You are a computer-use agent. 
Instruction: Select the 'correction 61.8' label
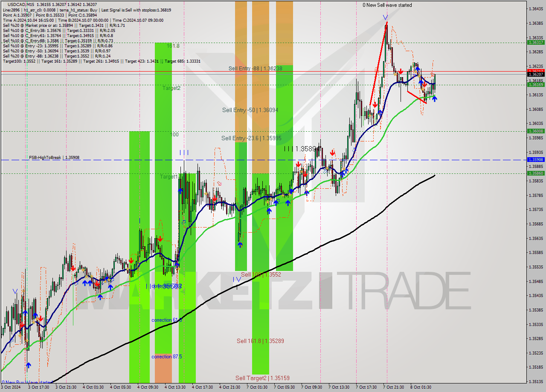[x=166, y=320]
